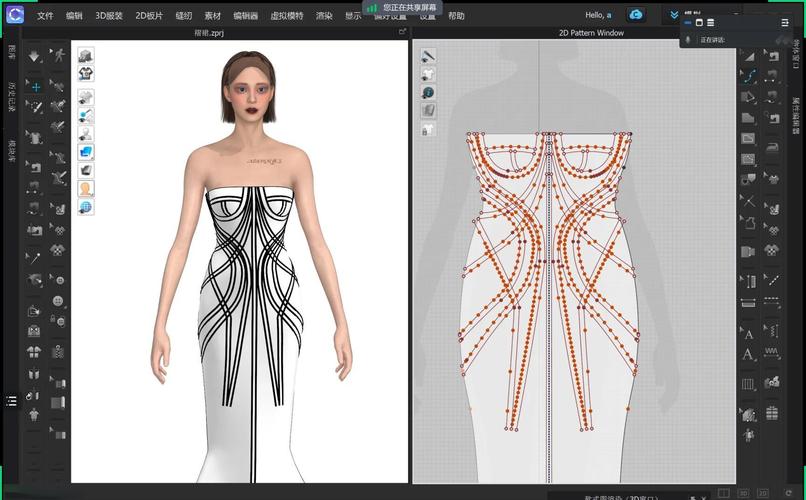Image resolution: width=806 pixels, height=500 pixels.
Task: Expand the blue double-chevron at top right
Action: tap(674, 15)
